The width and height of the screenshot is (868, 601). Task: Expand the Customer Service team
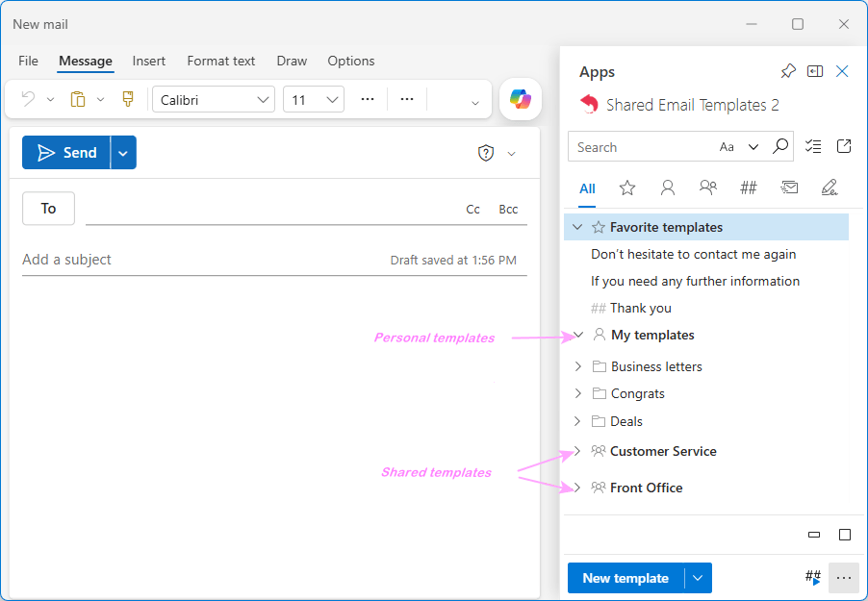coord(578,451)
